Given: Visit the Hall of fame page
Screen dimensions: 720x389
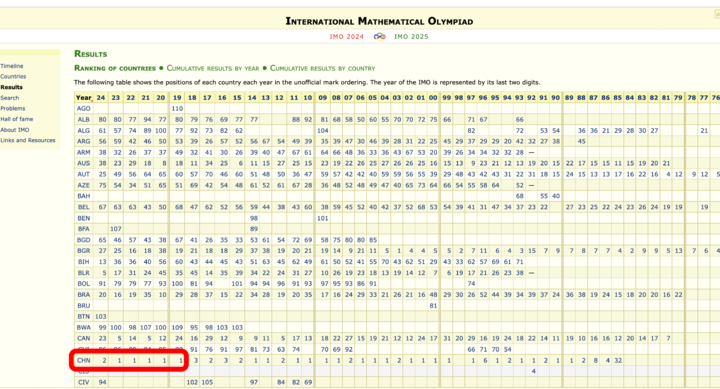Looking at the screenshot, I should coord(17,119).
